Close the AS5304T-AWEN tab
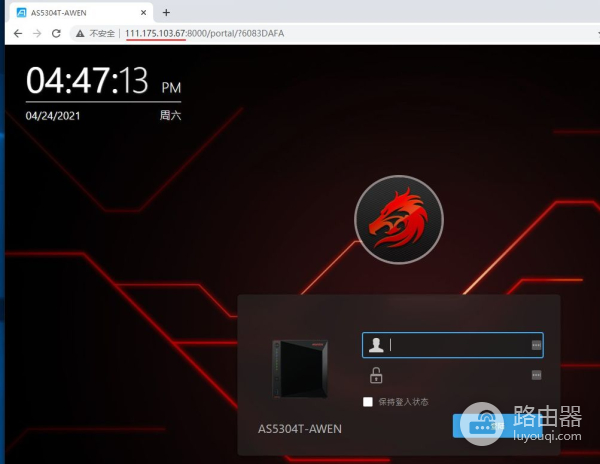Image resolution: width=600 pixels, height=464 pixels. (x=143, y=12)
